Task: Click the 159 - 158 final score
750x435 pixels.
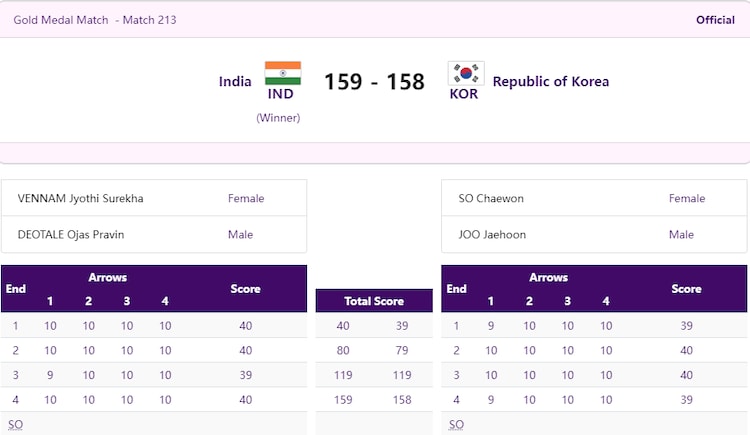Action: coord(374,81)
